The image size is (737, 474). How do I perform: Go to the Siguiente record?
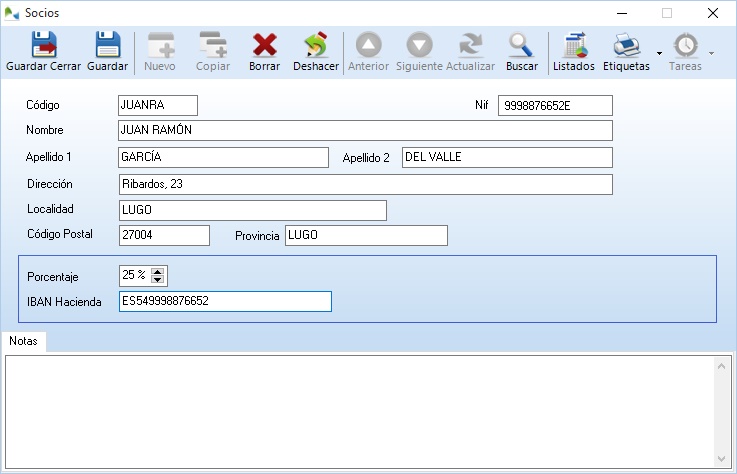coord(419,45)
